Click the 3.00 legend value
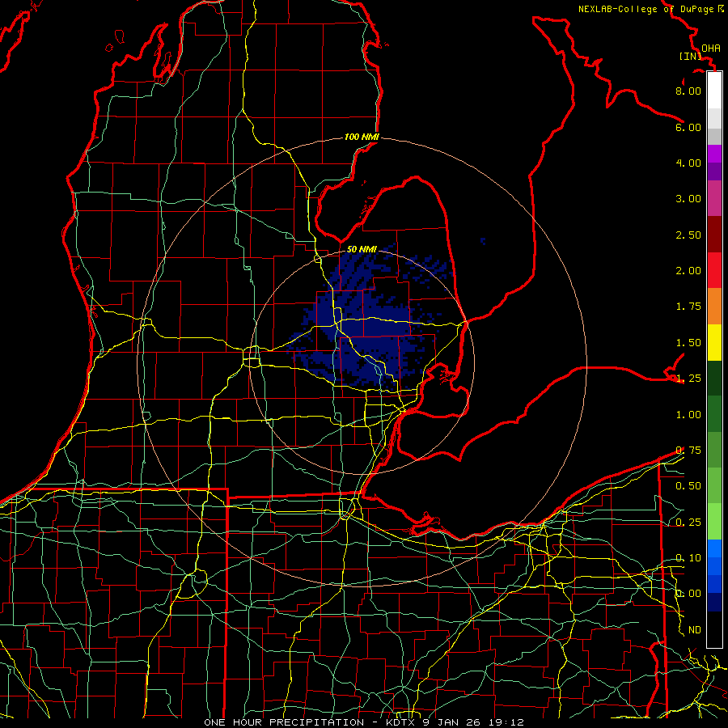The image size is (728, 728). click(688, 199)
